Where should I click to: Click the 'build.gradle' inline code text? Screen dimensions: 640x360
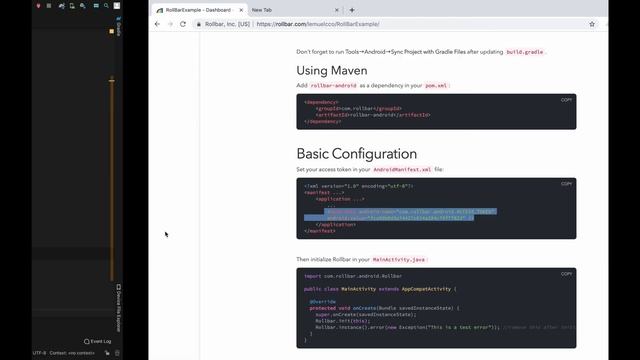pyautogui.click(x=525, y=52)
